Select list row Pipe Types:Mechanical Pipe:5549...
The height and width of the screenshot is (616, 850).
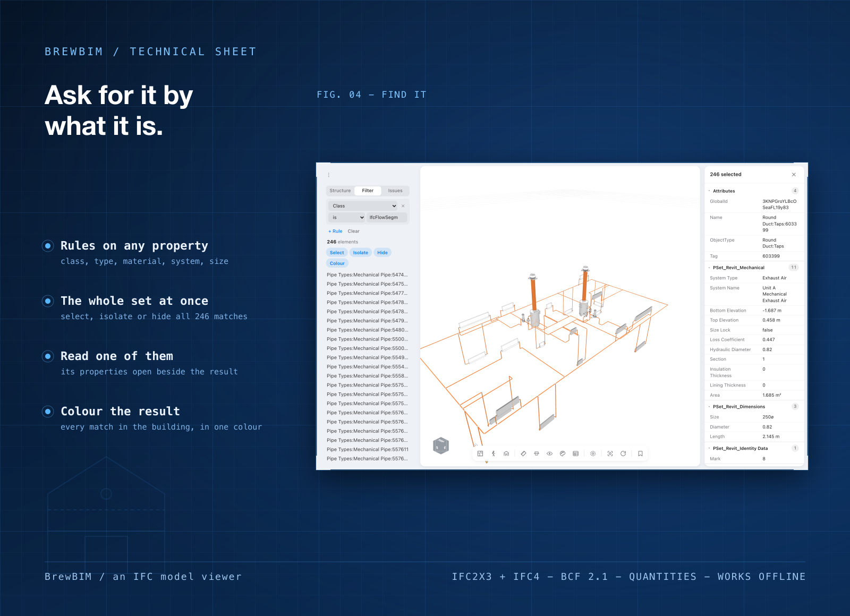click(367, 357)
